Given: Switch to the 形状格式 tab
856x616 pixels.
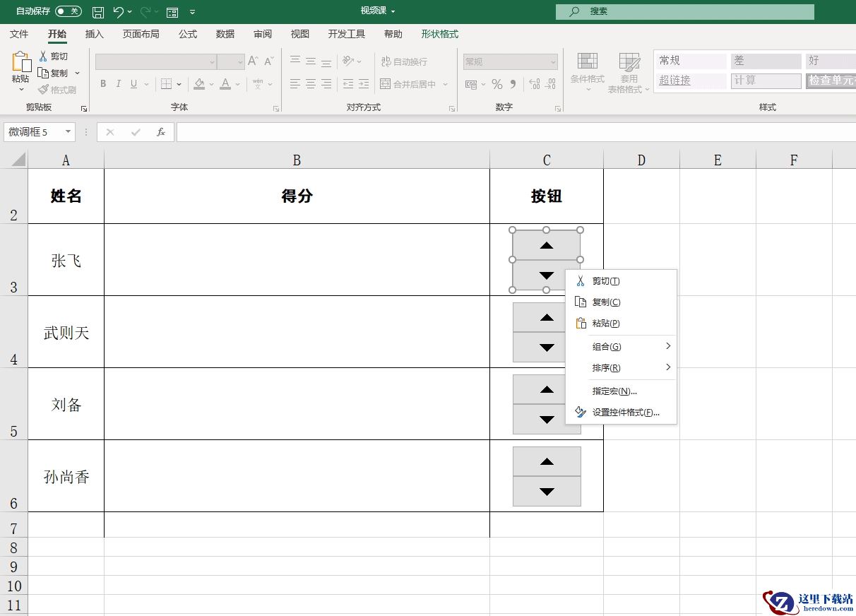Looking at the screenshot, I should [x=439, y=34].
